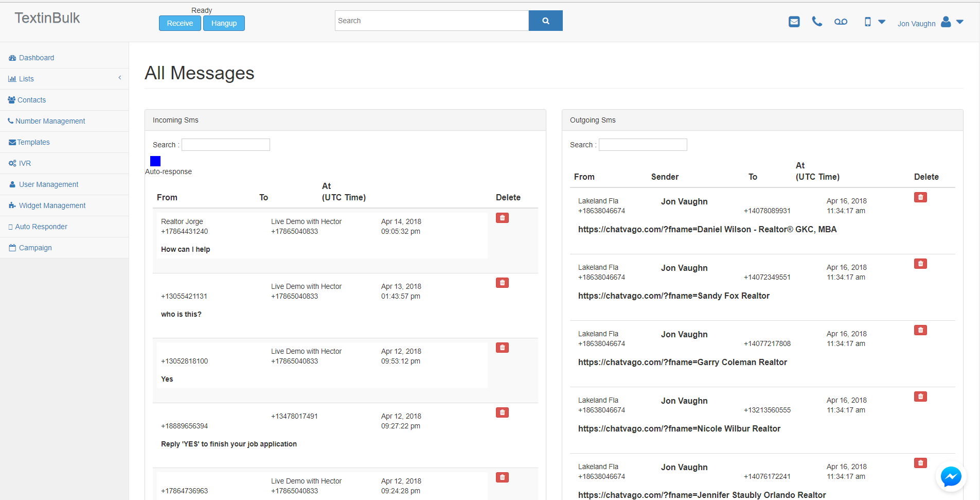Delete incoming message from +13055421131
The image size is (980, 500).
(502, 283)
